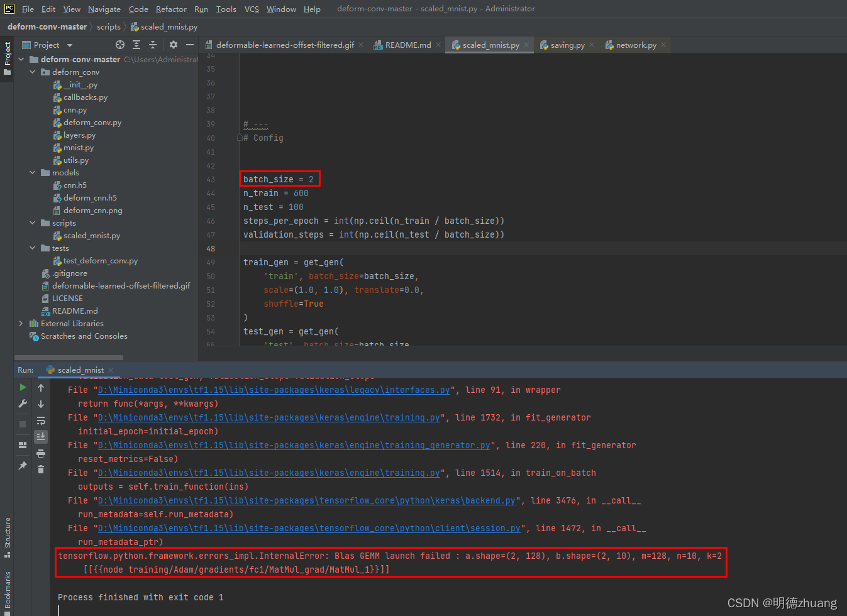
Task: Click the Print console output icon
Action: click(x=41, y=453)
